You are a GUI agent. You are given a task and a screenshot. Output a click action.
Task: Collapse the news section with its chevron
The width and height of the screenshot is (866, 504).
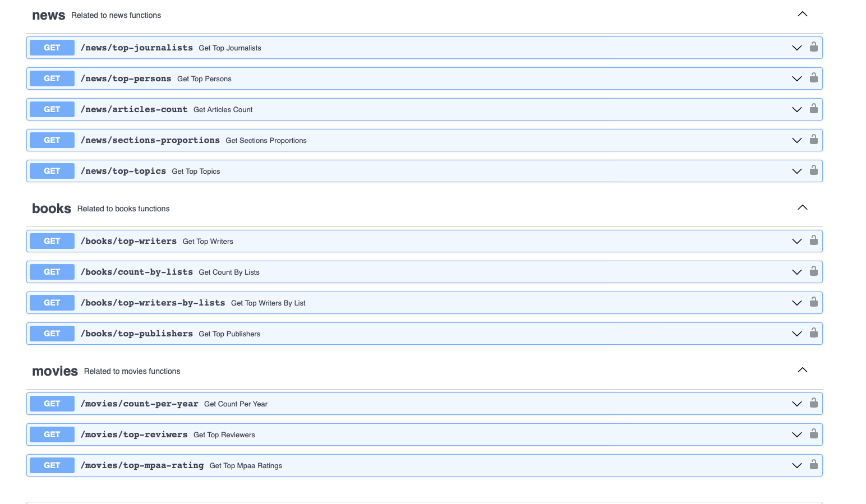[803, 14]
